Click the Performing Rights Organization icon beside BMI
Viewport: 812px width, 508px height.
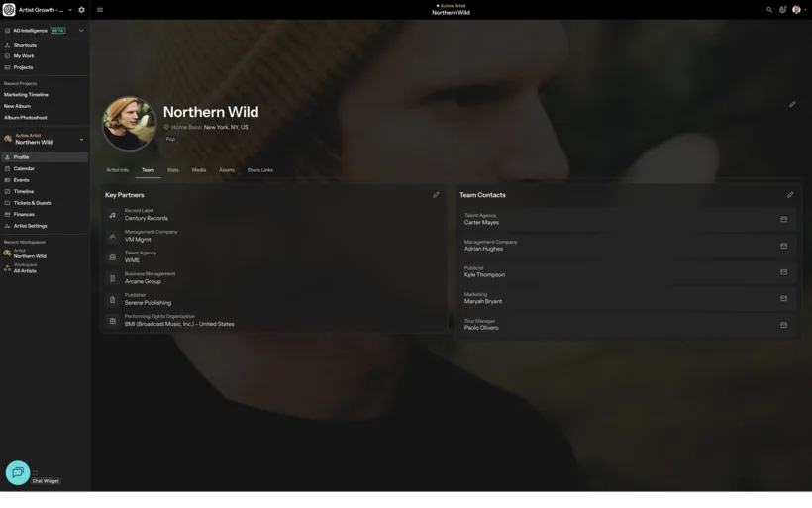pyautogui.click(x=112, y=321)
